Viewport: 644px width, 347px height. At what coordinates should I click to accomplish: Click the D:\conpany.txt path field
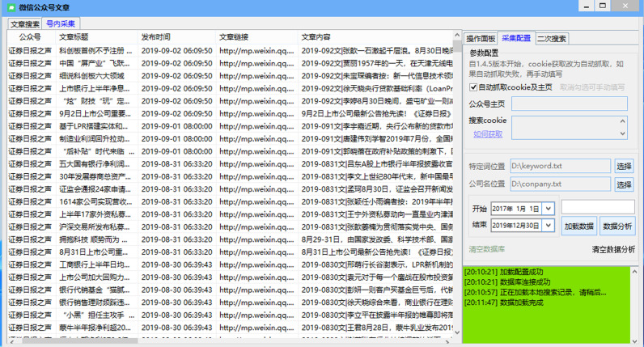pos(560,184)
